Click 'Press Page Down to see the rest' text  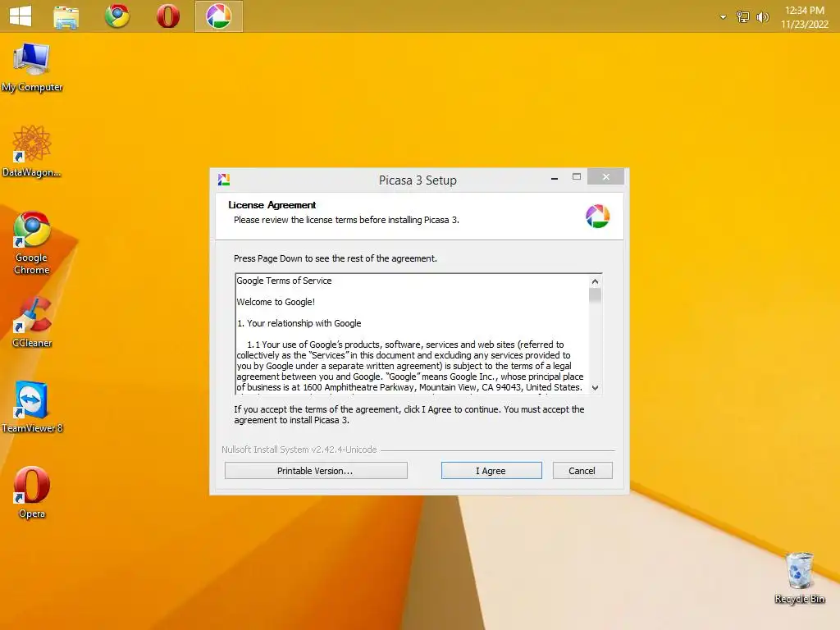pos(336,258)
